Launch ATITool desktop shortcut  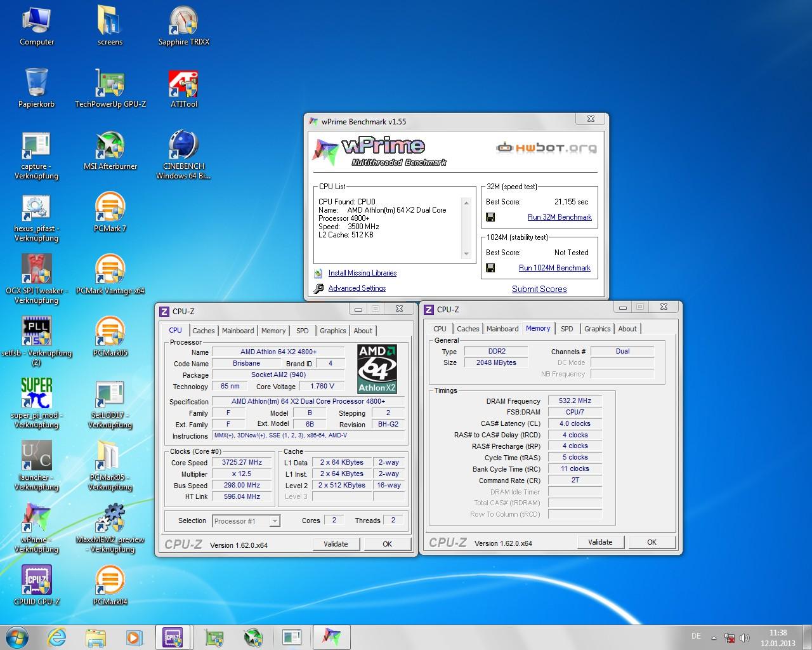(183, 88)
